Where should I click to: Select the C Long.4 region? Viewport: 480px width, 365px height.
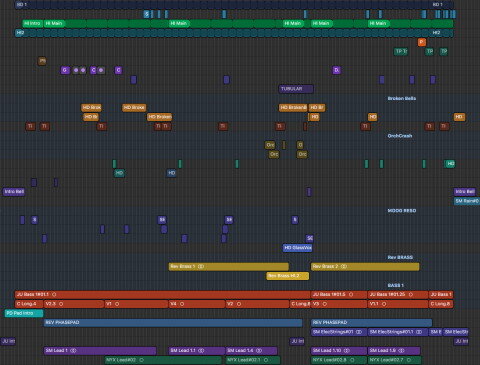click(x=29, y=304)
